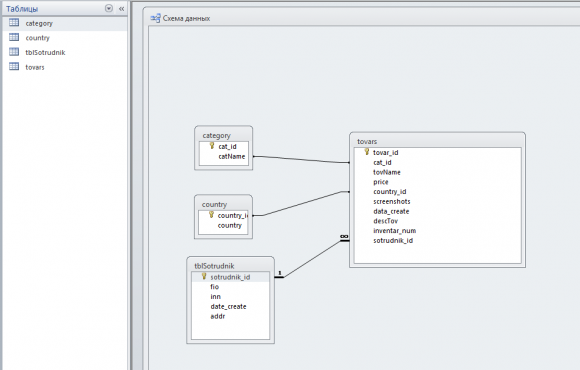The image size is (580, 370).
Task: Open the Таблицы pane dropdown arrow
Action: tap(109, 8)
